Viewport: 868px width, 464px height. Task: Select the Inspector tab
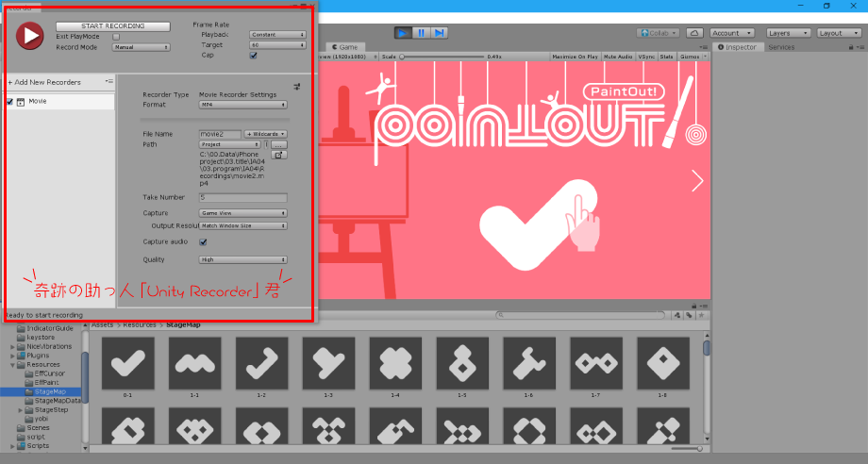[x=737, y=47]
